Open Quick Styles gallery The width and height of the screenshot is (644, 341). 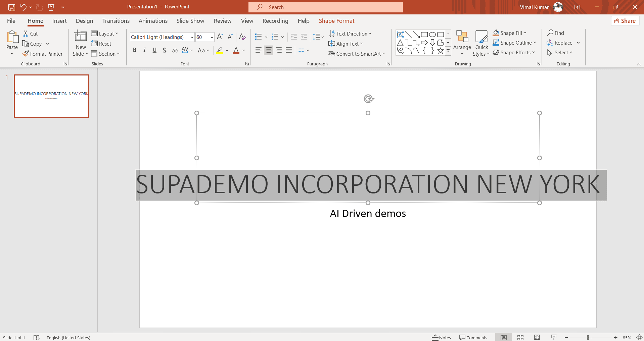point(481,43)
